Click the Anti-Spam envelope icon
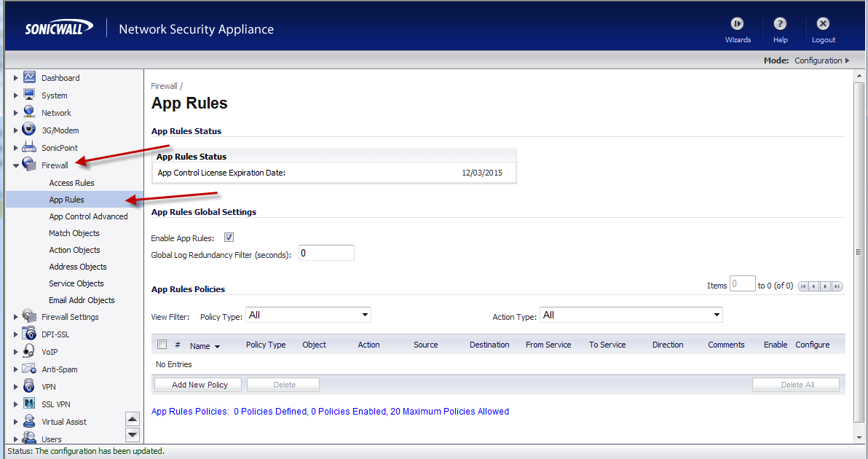Image resolution: width=868 pixels, height=459 pixels. tap(29, 369)
